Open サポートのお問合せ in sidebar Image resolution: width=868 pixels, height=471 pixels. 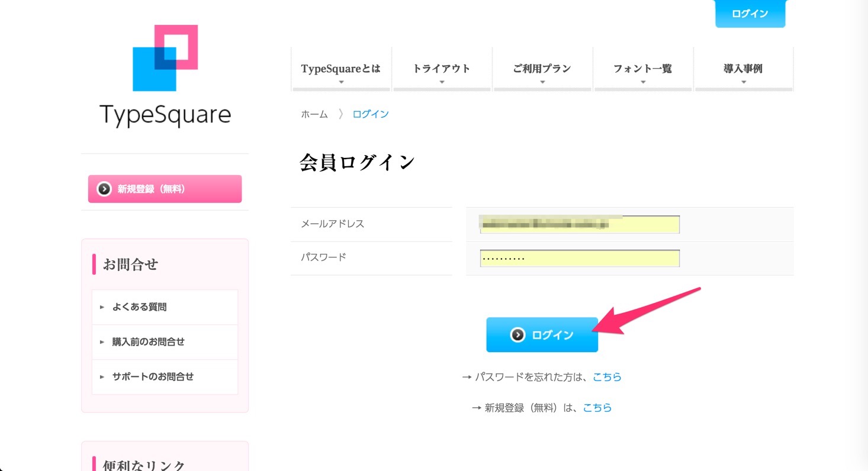coord(165,377)
